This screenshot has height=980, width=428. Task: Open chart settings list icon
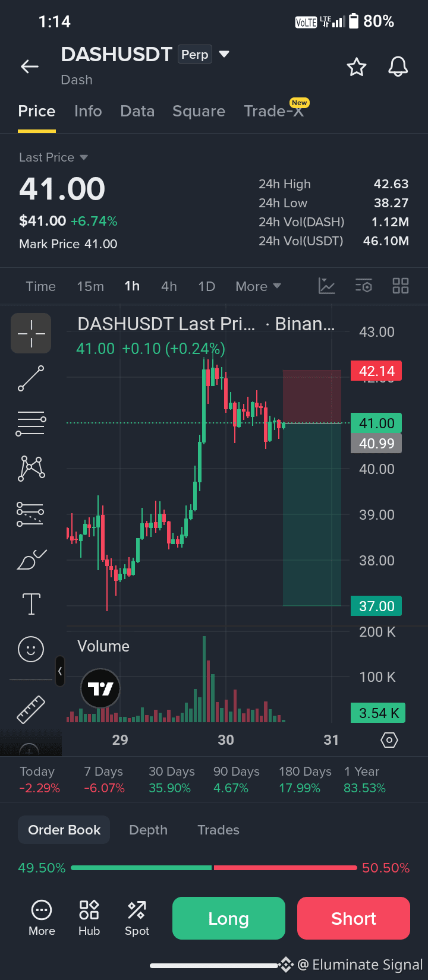coord(364,286)
